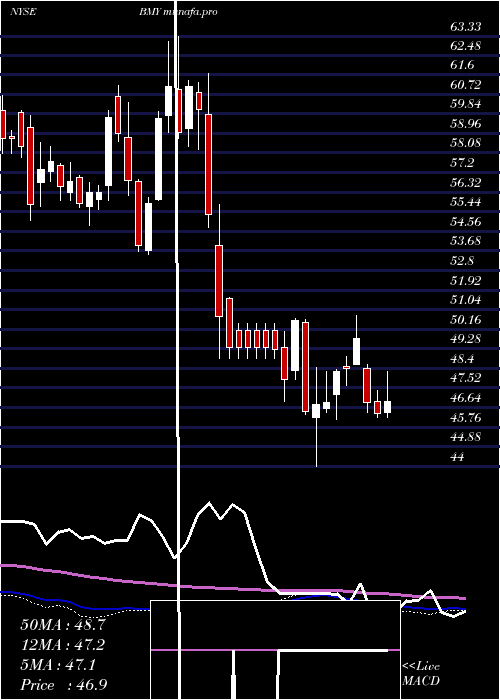This screenshot has height=700, width=500.
Task: Click the last candlestick on the chart
Action: point(387,395)
